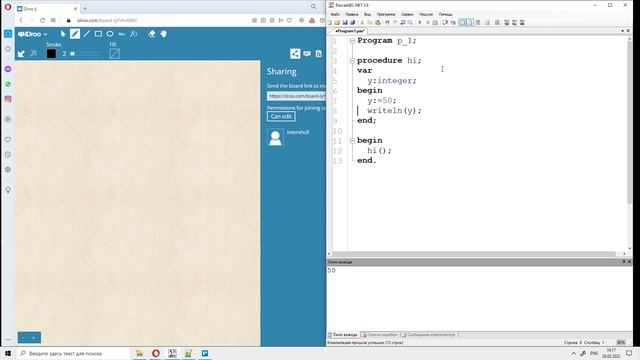The image size is (640, 360).
Task: Select the hand pan tool in IDroo
Action: (x=164, y=34)
